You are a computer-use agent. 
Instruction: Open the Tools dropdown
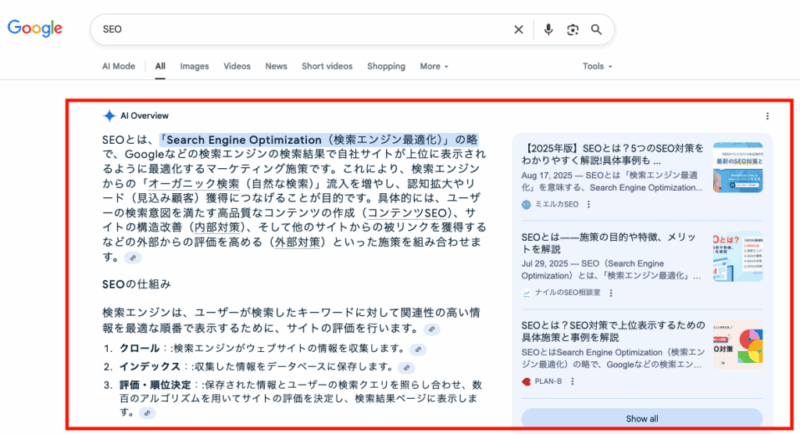[x=598, y=66]
